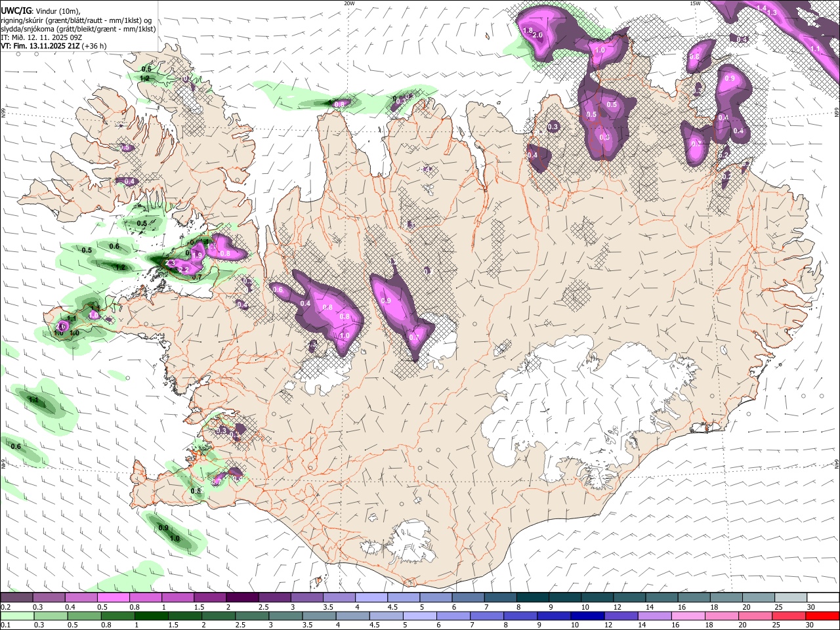Image resolution: width=840 pixels, height=630 pixels.
Task: Click '30' label in the snow legend row
Action: point(810,607)
